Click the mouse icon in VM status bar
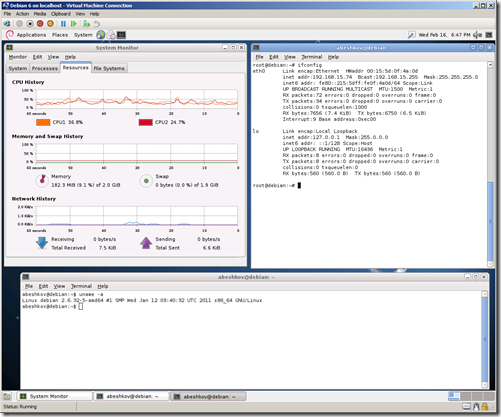501x417 pixels. (x=476, y=407)
